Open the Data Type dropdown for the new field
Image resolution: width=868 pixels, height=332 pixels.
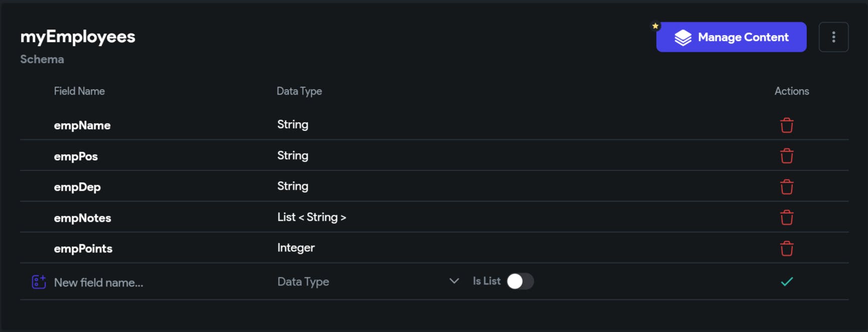coord(351,281)
